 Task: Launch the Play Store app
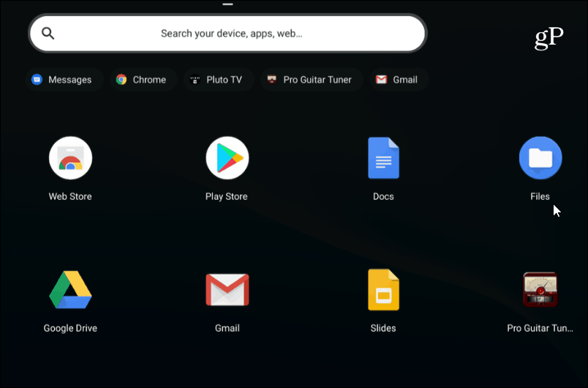[227, 158]
